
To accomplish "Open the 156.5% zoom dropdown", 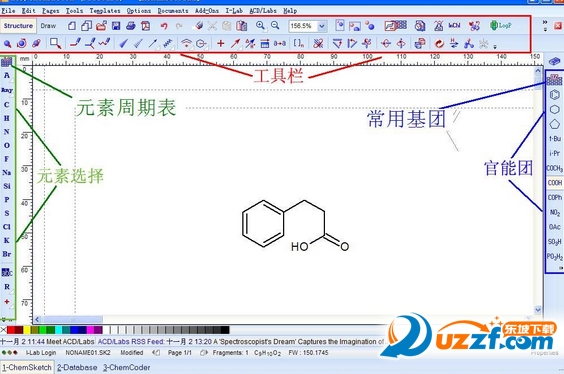I will [322, 26].
